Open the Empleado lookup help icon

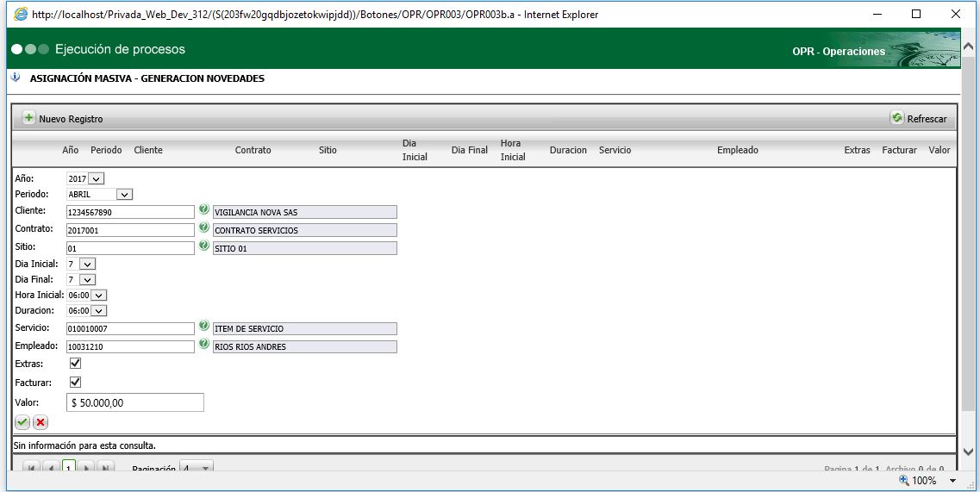[x=203, y=345]
